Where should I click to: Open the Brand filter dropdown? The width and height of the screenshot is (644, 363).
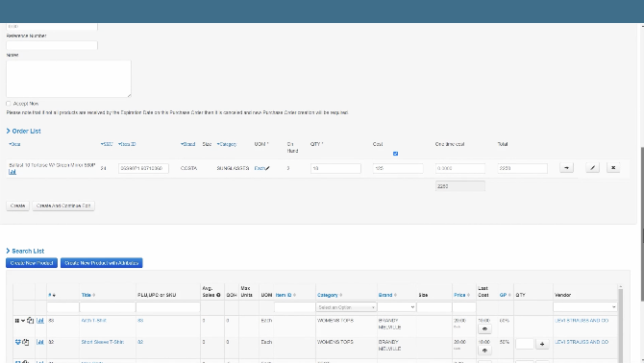point(397,307)
